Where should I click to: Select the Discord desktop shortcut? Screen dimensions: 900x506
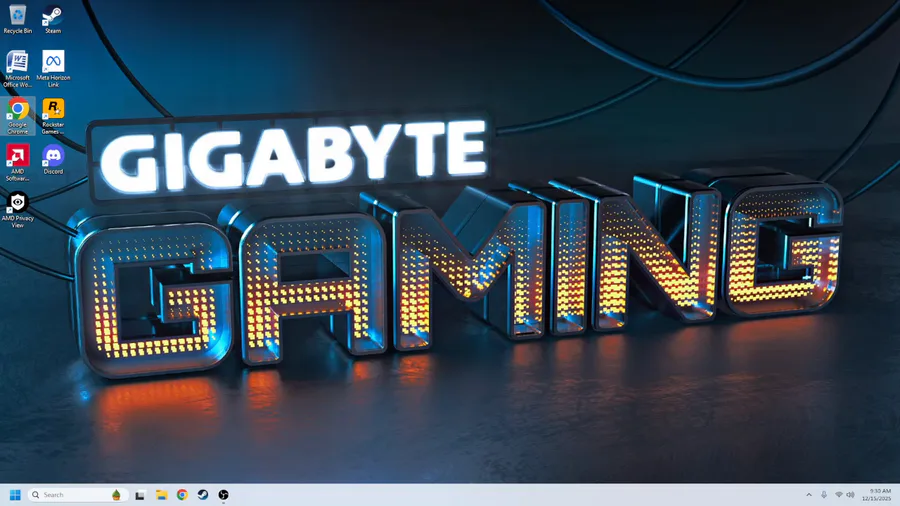point(53,160)
